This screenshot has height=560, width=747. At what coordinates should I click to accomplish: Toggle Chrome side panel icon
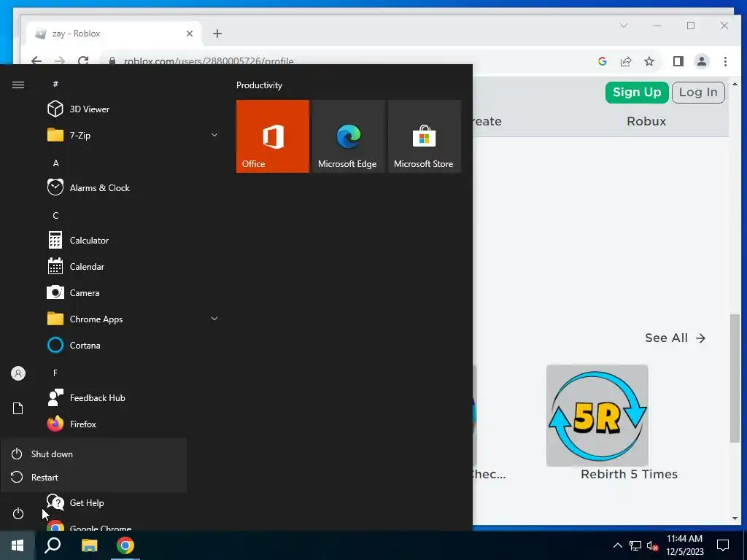678,61
